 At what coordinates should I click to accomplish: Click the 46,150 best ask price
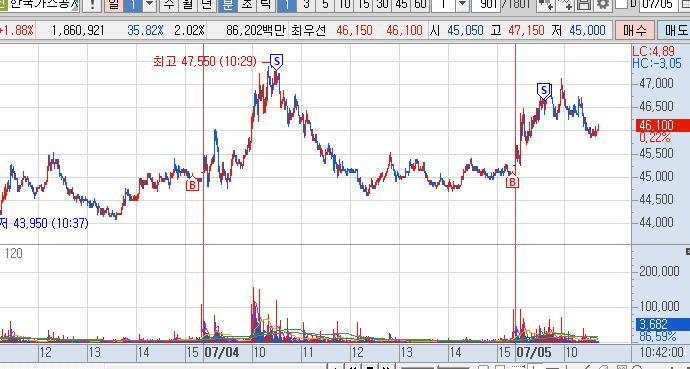coord(354,31)
